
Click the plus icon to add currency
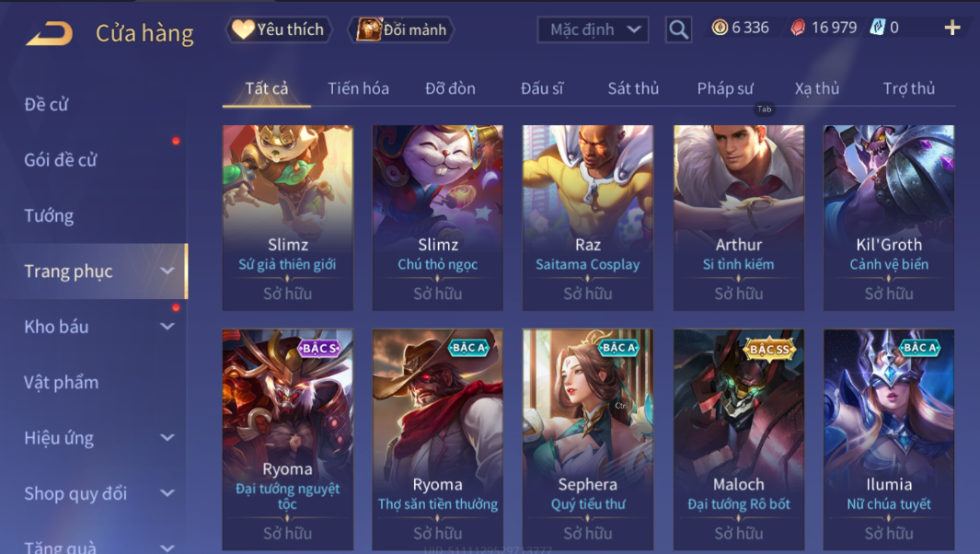[x=951, y=28]
